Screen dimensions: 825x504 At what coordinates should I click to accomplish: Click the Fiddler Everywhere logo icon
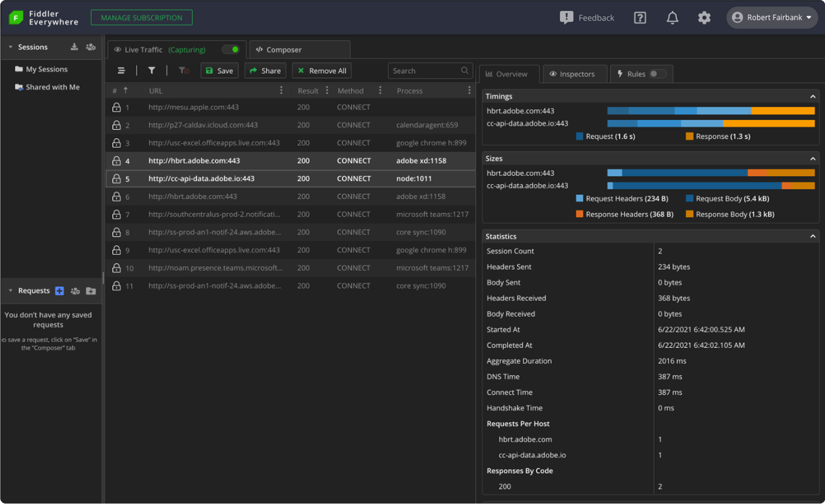pyautogui.click(x=16, y=18)
